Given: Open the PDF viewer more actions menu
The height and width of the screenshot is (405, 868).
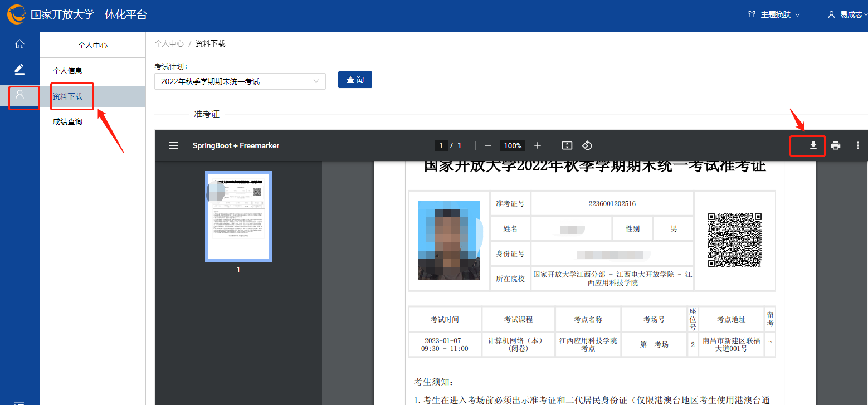Looking at the screenshot, I should pyautogui.click(x=858, y=145).
